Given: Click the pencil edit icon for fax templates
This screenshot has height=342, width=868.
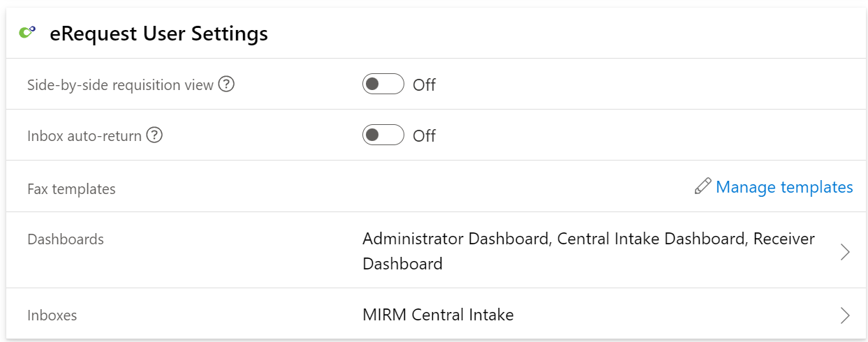Looking at the screenshot, I should 703,186.
